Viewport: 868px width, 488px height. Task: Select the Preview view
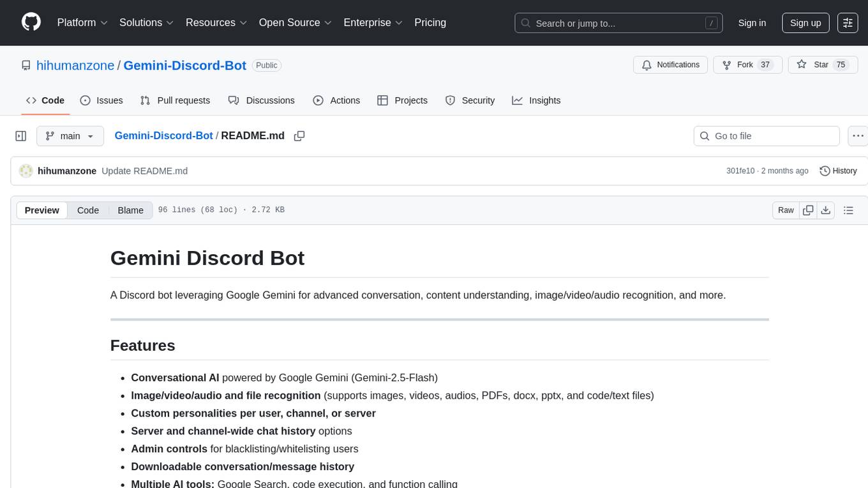(x=42, y=210)
